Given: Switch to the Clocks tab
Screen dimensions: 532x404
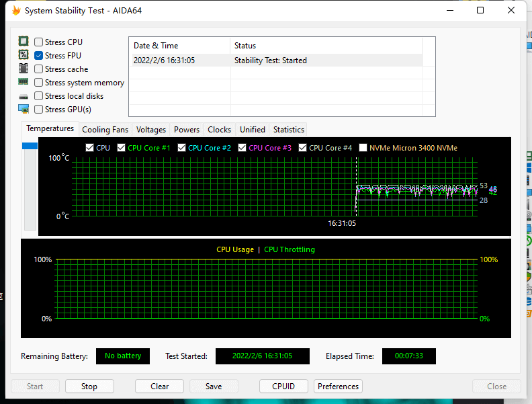Looking at the screenshot, I should (x=219, y=130).
